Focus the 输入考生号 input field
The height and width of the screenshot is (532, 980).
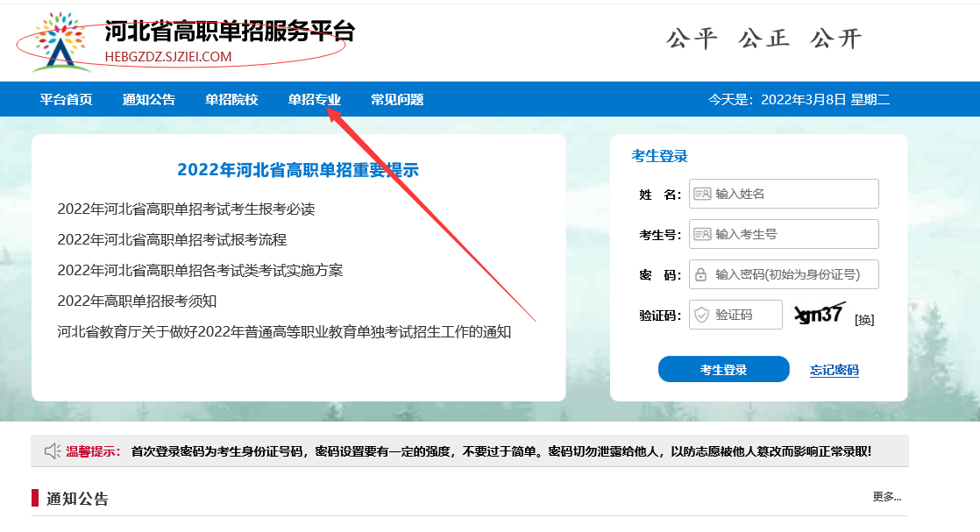click(784, 234)
